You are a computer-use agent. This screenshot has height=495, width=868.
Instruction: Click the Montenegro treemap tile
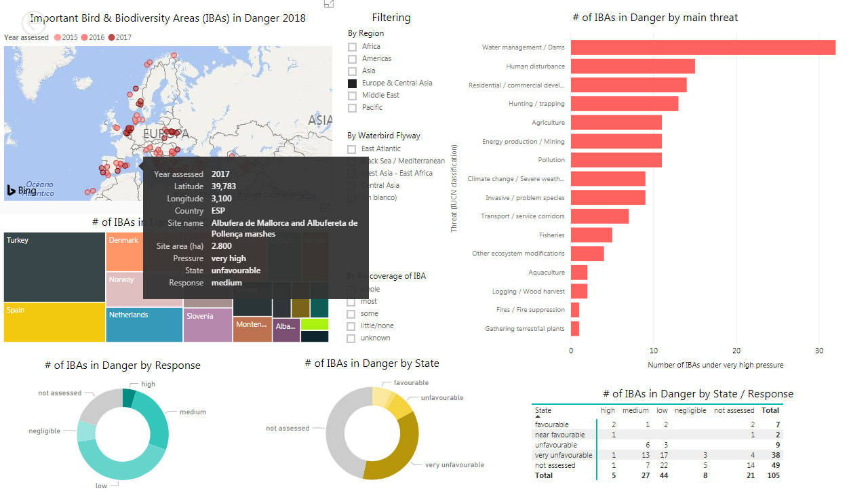[252, 330]
